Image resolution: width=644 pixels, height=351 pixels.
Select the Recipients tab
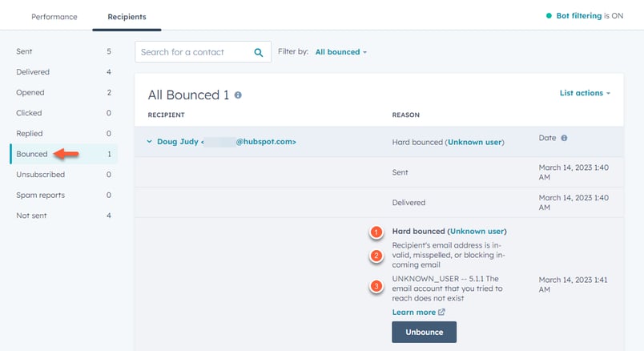(127, 16)
